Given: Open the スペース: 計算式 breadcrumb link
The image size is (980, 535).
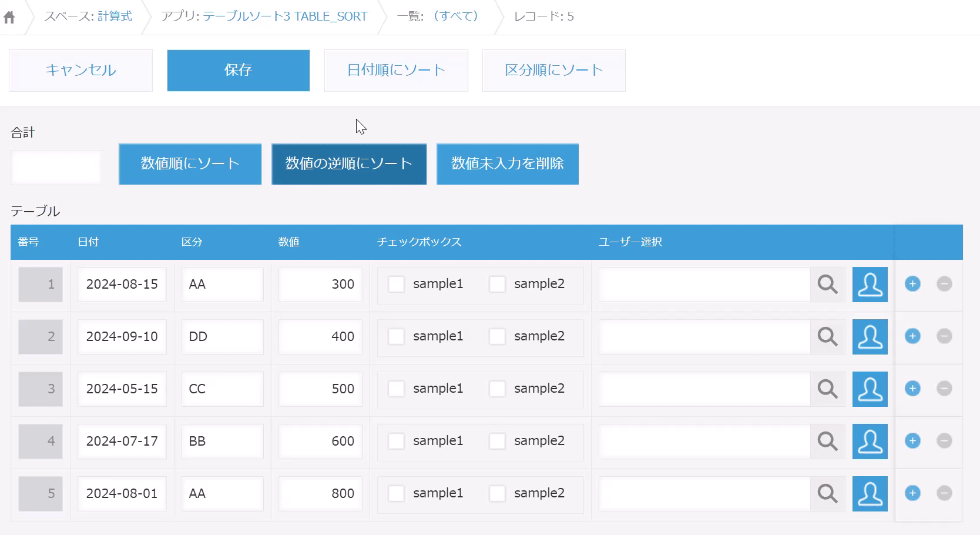Looking at the screenshot, I should coord(114,16).
